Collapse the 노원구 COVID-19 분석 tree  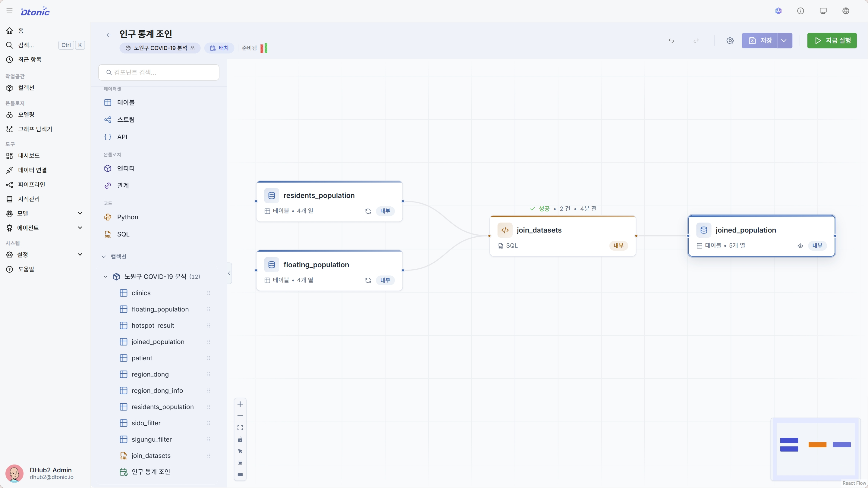pos(105,277)
